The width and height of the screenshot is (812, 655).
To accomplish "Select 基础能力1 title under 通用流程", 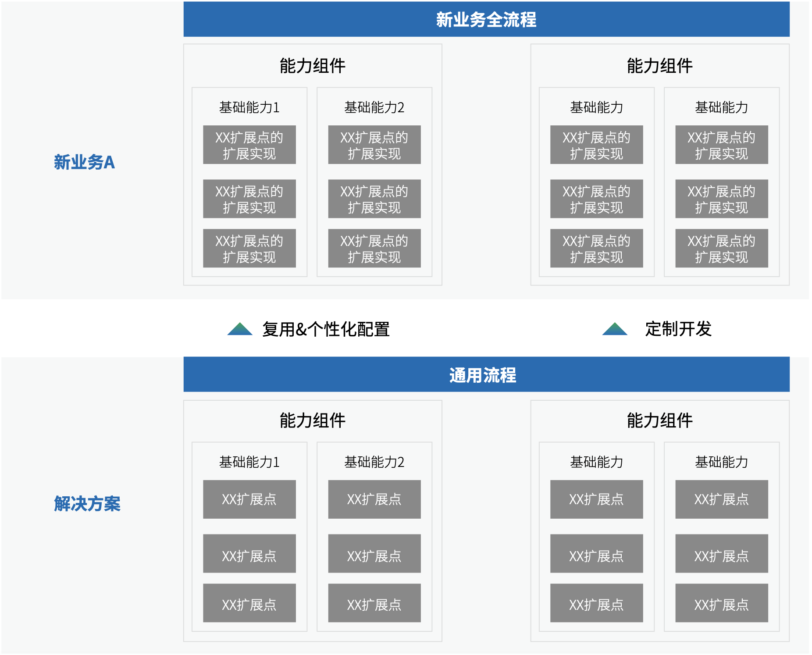I will (249, 462).
